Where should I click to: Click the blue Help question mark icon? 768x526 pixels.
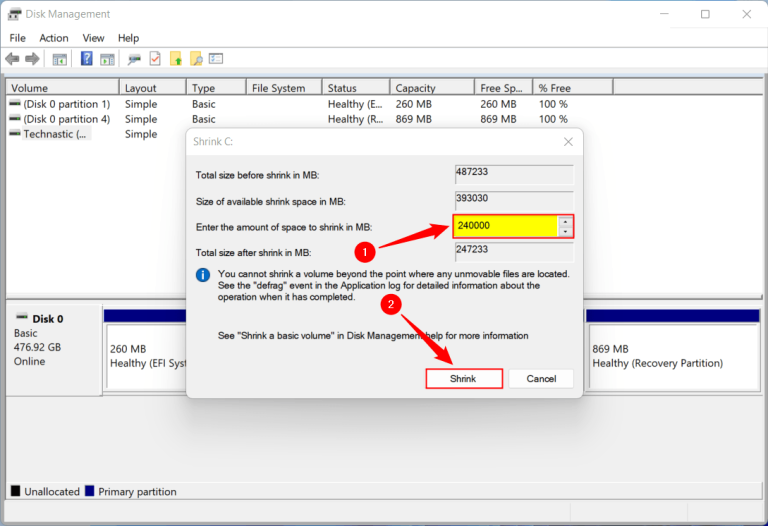[87, 59]
